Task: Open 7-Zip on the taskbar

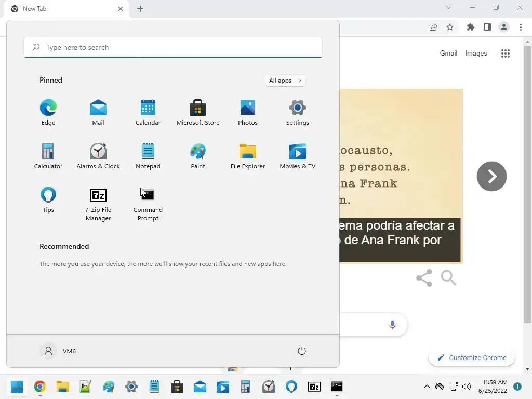Action: coord(314,387)
